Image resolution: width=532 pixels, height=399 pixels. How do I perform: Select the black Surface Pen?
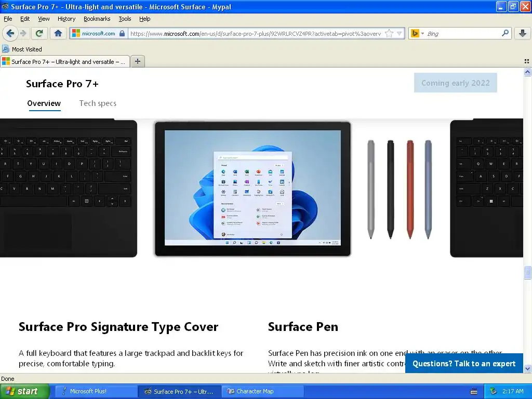pyautogui.click(x=391, y=189)
